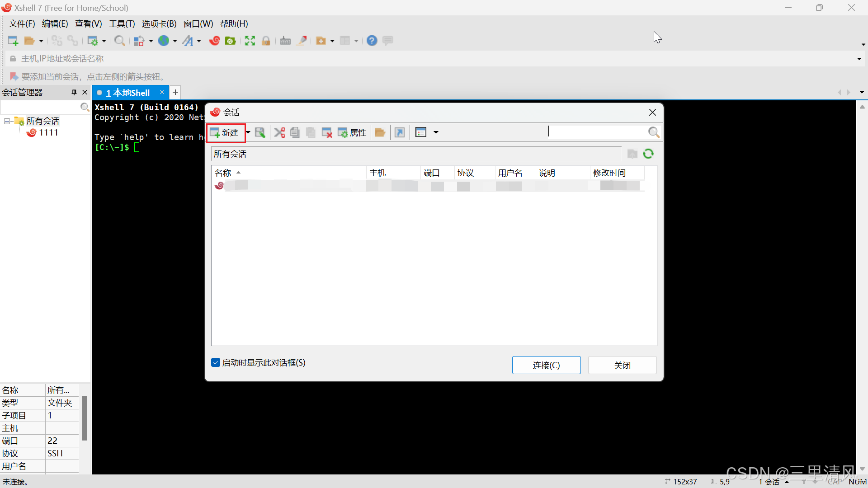
Task: Click the delete session icon in toolbar
Action: (x=327, y=131)
